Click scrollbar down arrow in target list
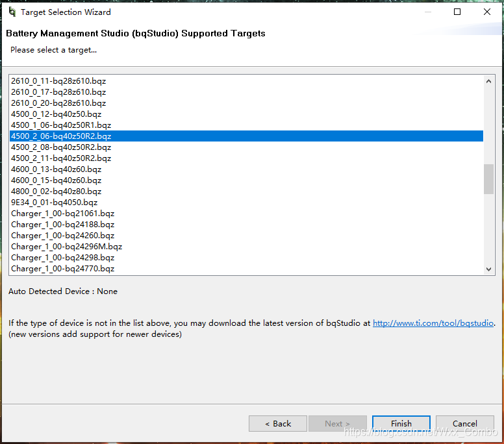Image resolution: width=504 pixels, height=444 pixels. (488, 269)
